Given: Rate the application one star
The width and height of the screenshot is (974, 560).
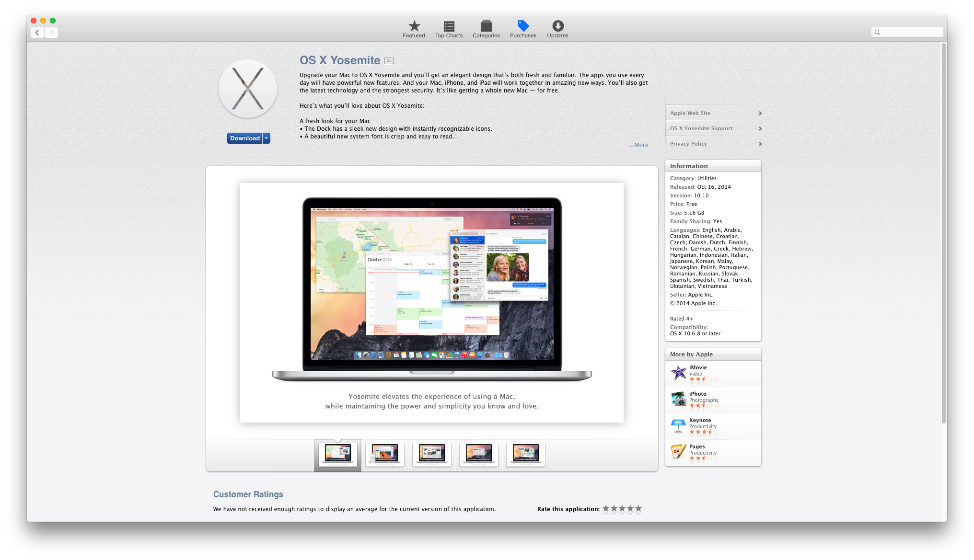Looking at the screenshot, I should [x=606, y=509].
